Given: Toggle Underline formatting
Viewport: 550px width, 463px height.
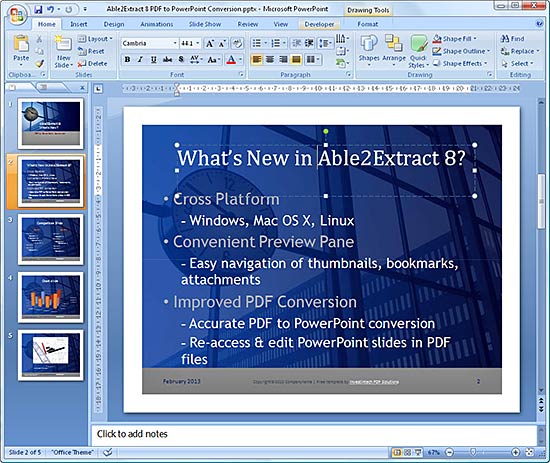Looking at the screenshot, I should (154, 60).
